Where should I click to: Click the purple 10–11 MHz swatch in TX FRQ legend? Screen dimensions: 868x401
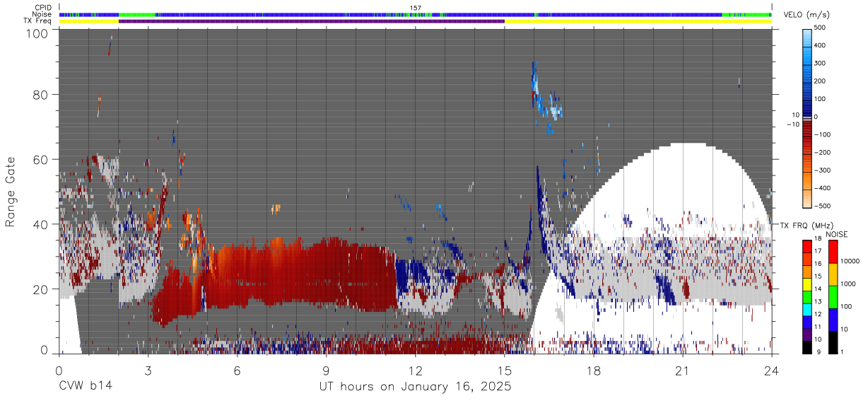[x=807, y=335]
